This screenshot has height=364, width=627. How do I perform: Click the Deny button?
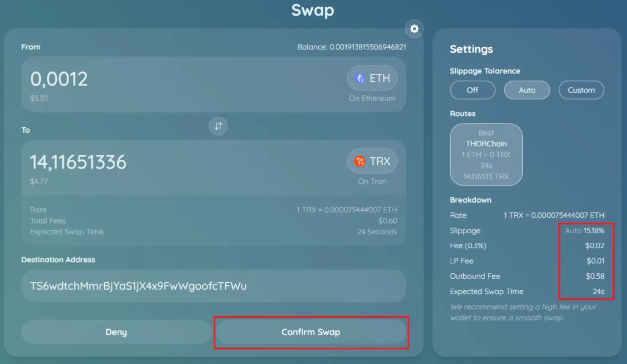pyautogui.click(x=116, y=332)
